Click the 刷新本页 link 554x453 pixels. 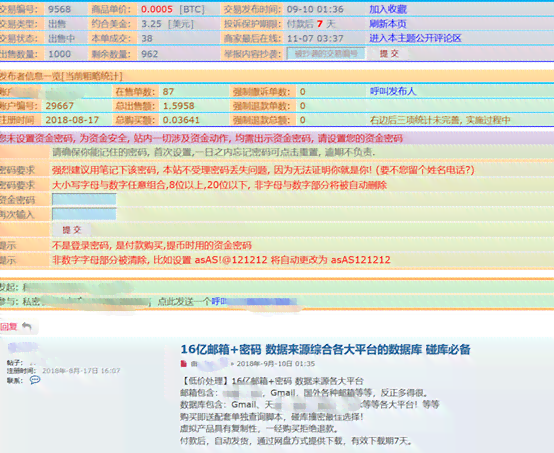click(x=388, y=24)
